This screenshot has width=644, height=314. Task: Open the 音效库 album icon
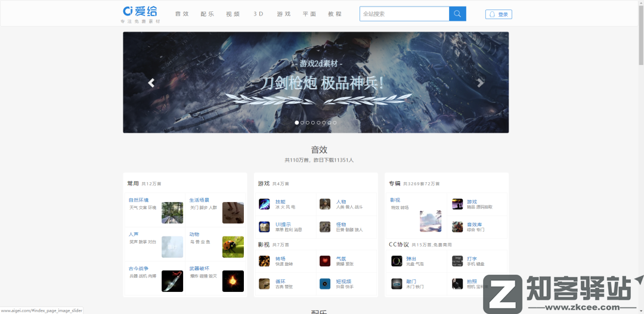coord(457,227)
